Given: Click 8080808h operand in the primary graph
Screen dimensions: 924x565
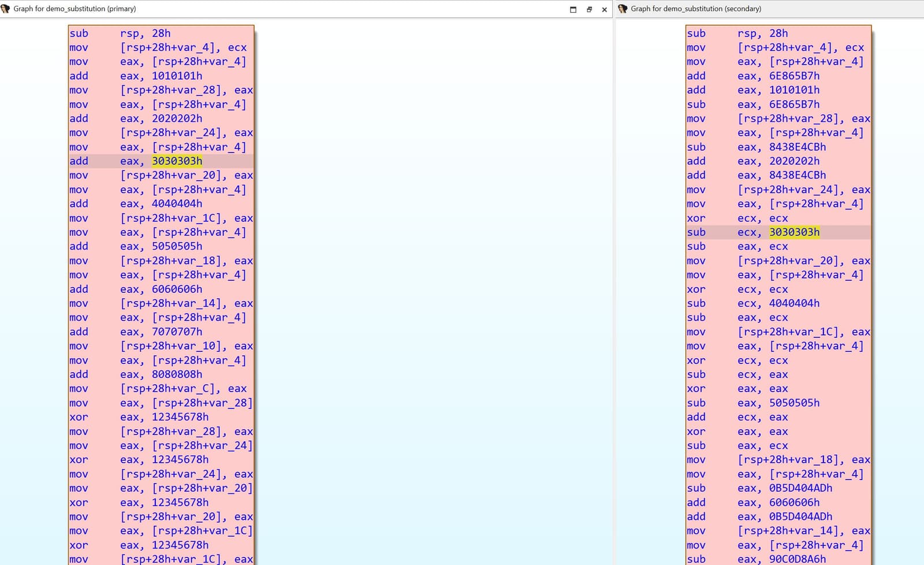Looking at the screenshot, I should 177,374.
